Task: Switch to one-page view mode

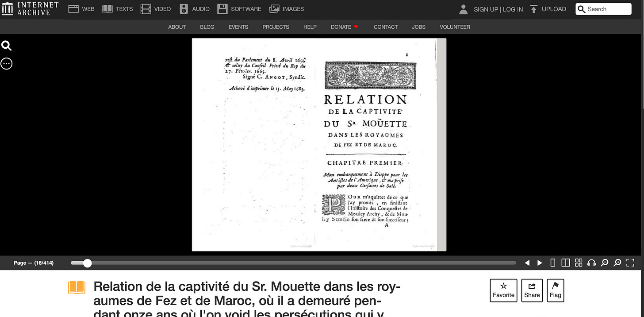Action: point(552,263)
